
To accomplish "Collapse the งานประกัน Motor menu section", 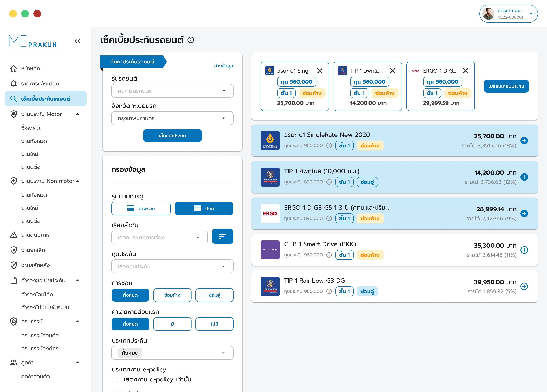I will pos(77,114).
